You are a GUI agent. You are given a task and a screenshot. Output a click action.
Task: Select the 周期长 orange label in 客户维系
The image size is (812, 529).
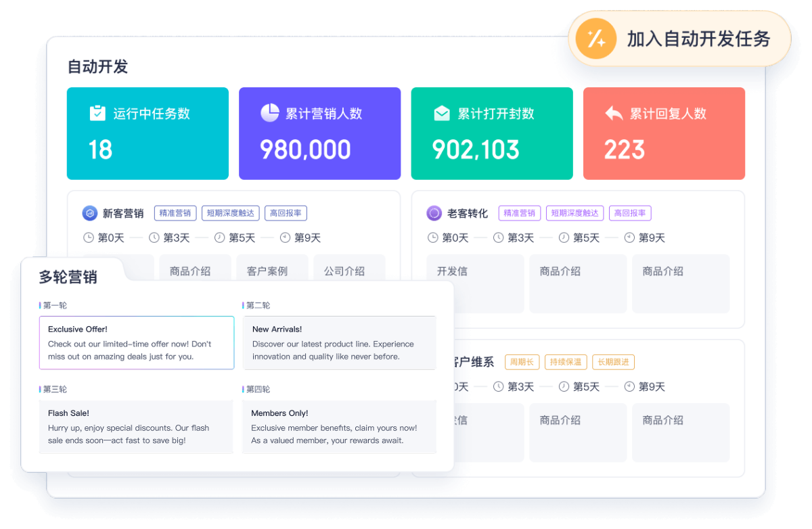tap(522, 362)
